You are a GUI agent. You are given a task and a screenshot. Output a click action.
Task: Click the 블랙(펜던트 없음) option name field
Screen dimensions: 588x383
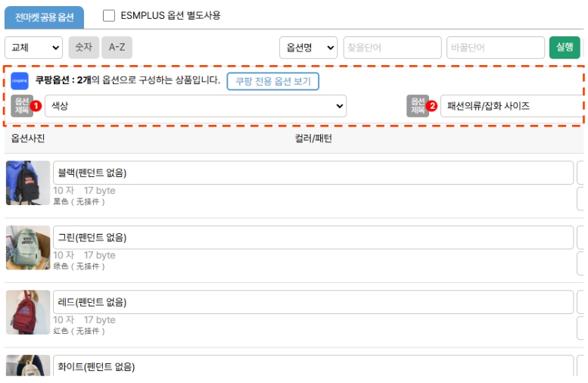313,173
